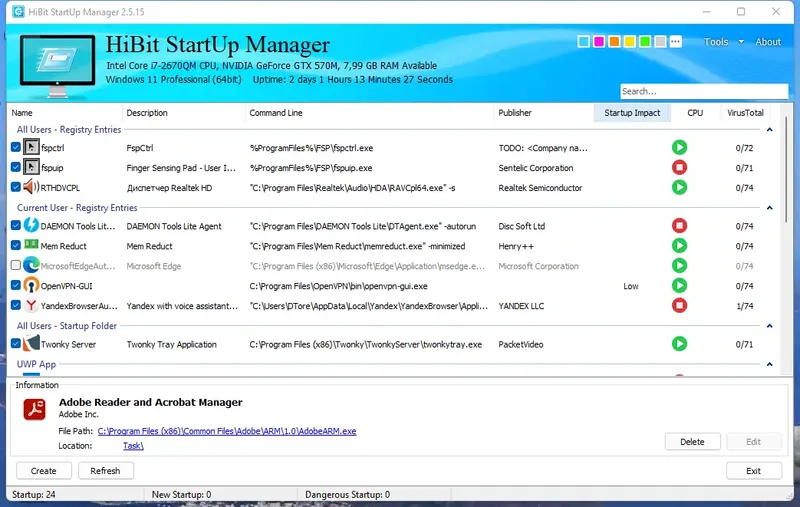Viewport: 800px width, 507px height.
Task: Click the red CPU icon for DAEMON Tools Lite
Action: tap(679, 225)
